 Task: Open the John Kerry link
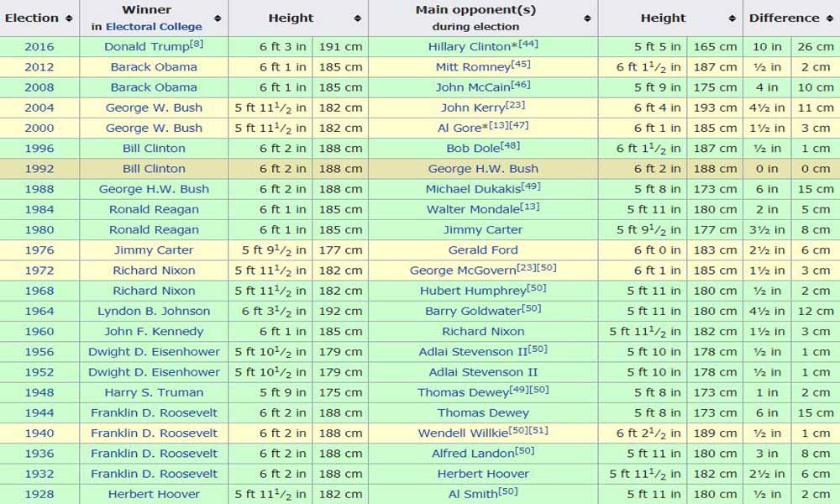pyautogui.click(x=473, y=108)
